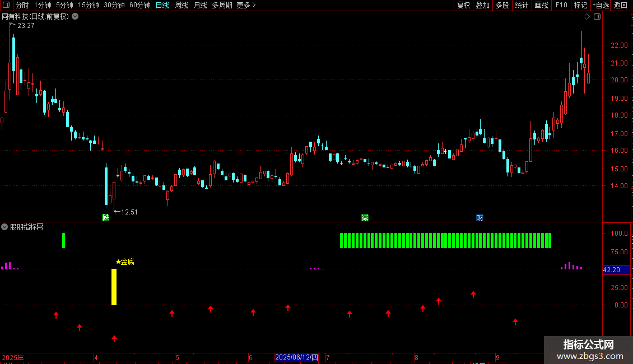Click the 2025/06/12/四 date label
The image size is (633, 364).
[296, 357]
